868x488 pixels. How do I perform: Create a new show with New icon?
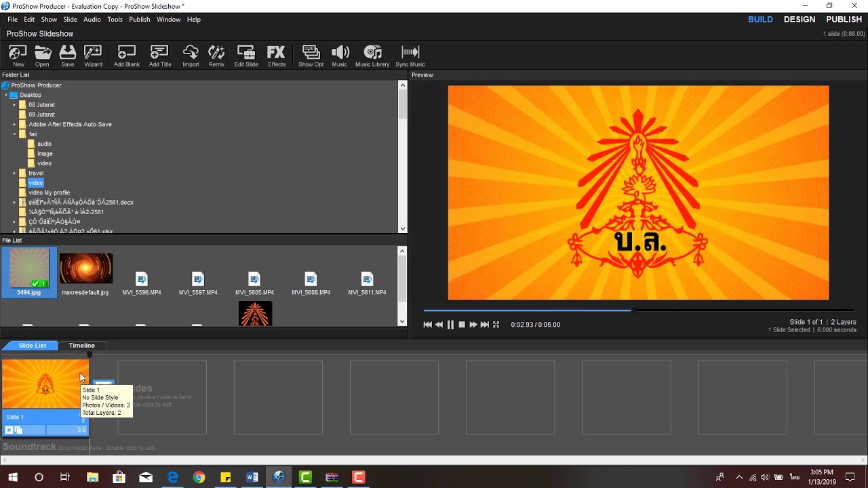[x=18, y=56]
